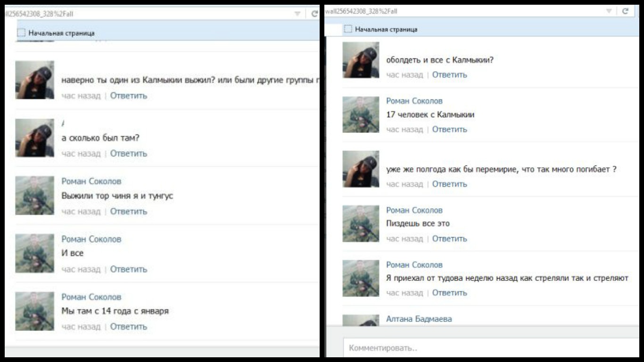Click Ответить under 'Мы там с 14 года с января'
The height and width of the screenshot is (362, 644).
128,327
